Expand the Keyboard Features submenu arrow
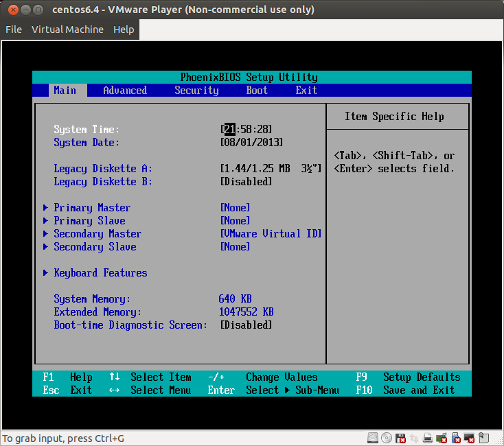 pos(45,273)
